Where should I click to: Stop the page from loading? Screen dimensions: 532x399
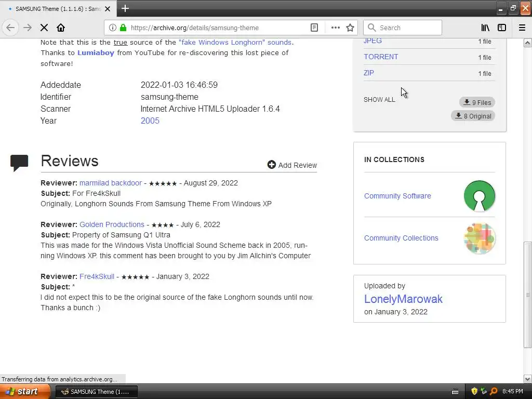[x=44, y=28]
